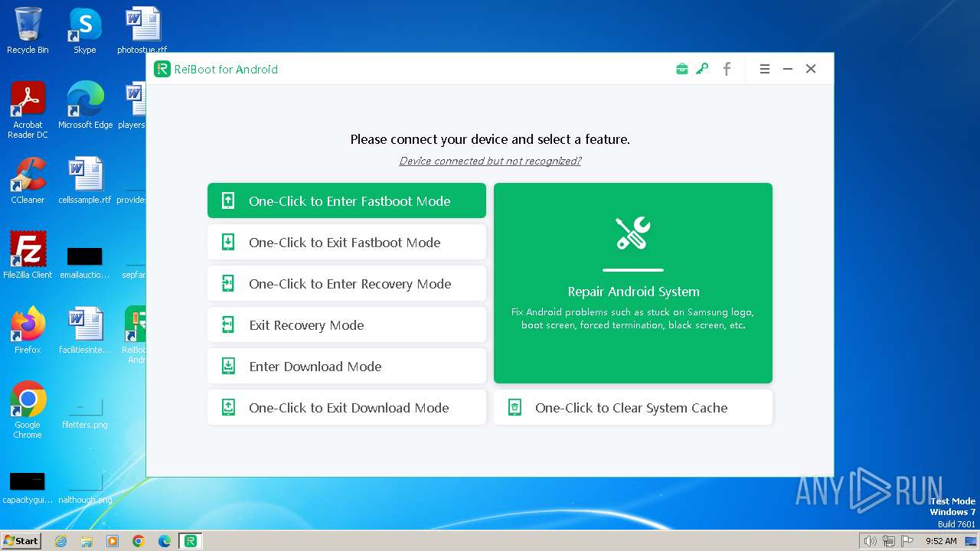Choose the Enter Download Mode option
980x551 pixels.
(x=347, y=366)
